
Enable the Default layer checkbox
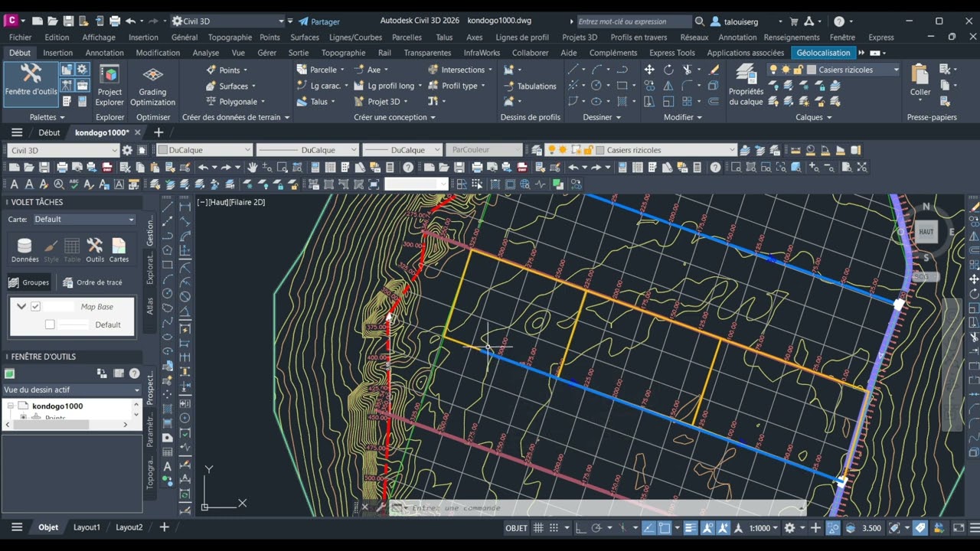pyautogui.click(x=50, y=324)
